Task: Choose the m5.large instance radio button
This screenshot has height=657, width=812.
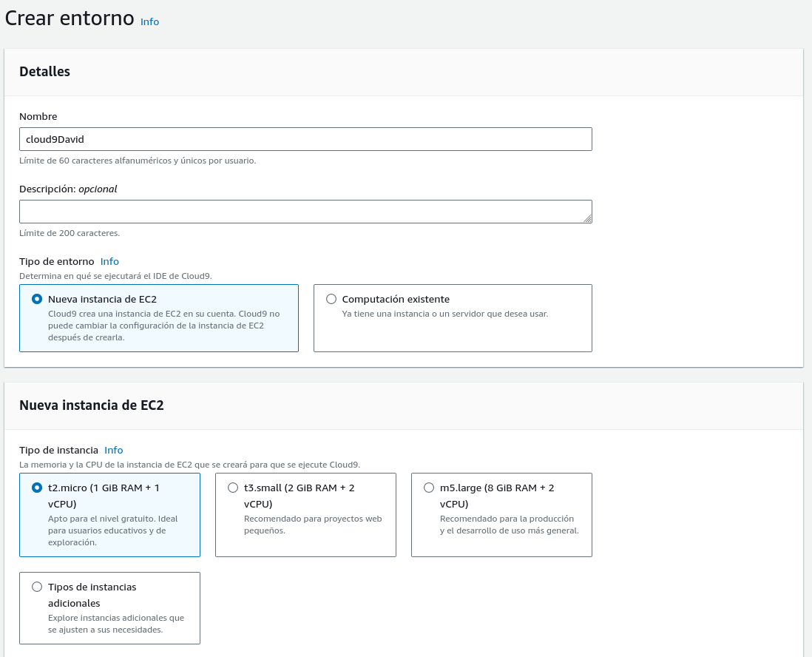Action: (x=429, y=488)
